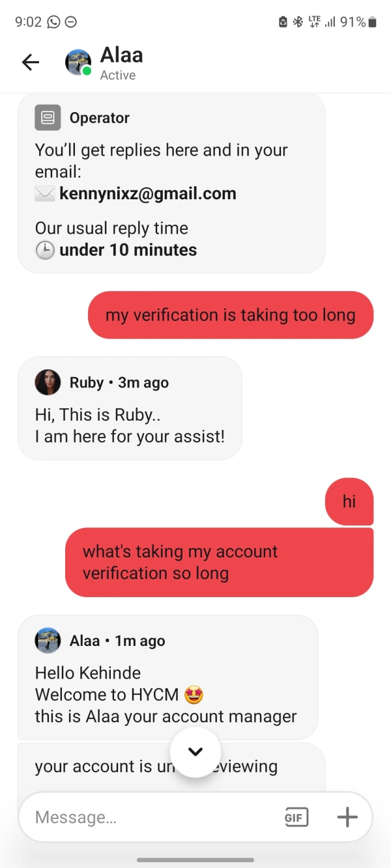Tap the clock icon beside reply time

(x=45, y=250)
